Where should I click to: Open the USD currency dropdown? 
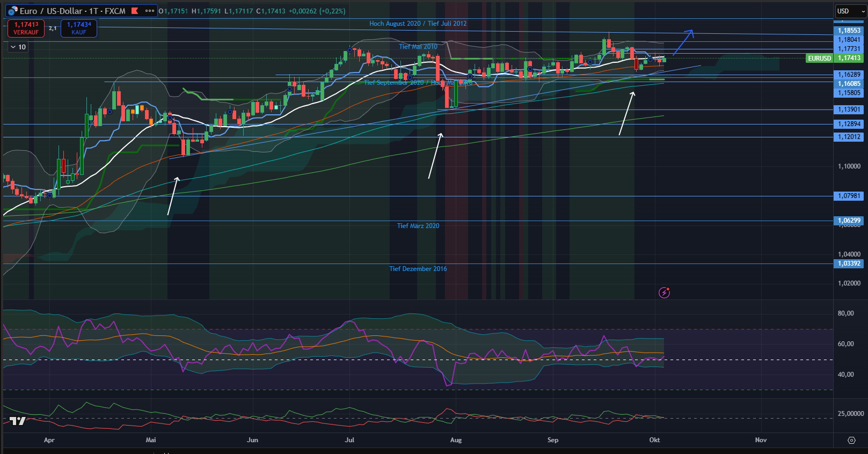(x=850, y=11)
